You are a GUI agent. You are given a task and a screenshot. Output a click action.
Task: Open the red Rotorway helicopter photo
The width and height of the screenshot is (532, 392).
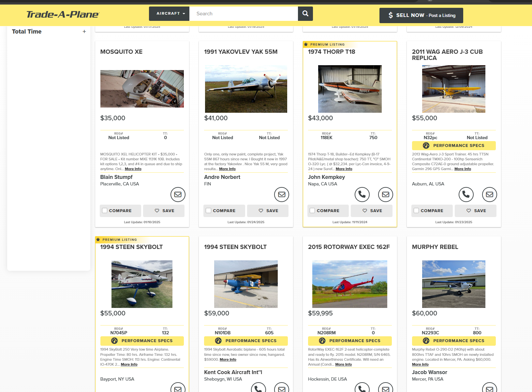click(x=350, y=284)
